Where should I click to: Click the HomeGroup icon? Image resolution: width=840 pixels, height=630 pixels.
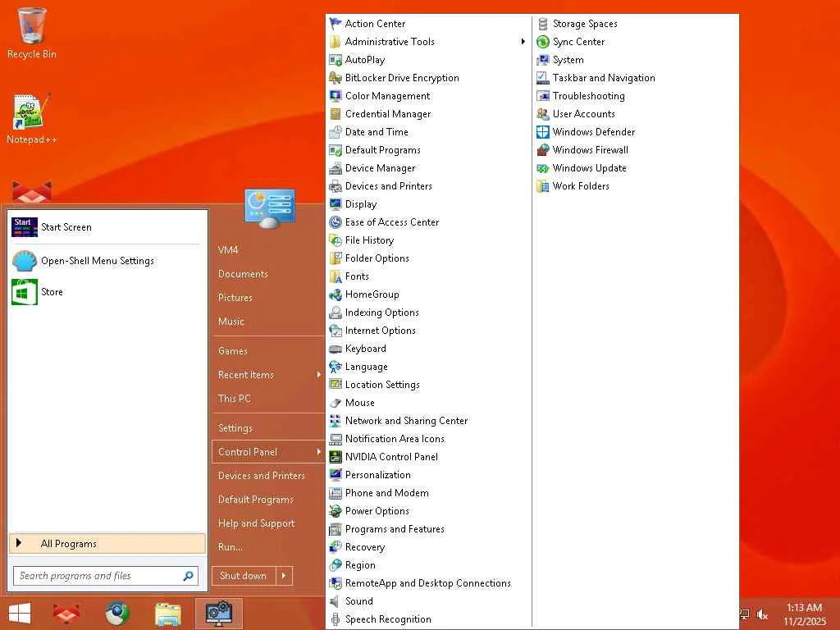(x=336, y=294)
